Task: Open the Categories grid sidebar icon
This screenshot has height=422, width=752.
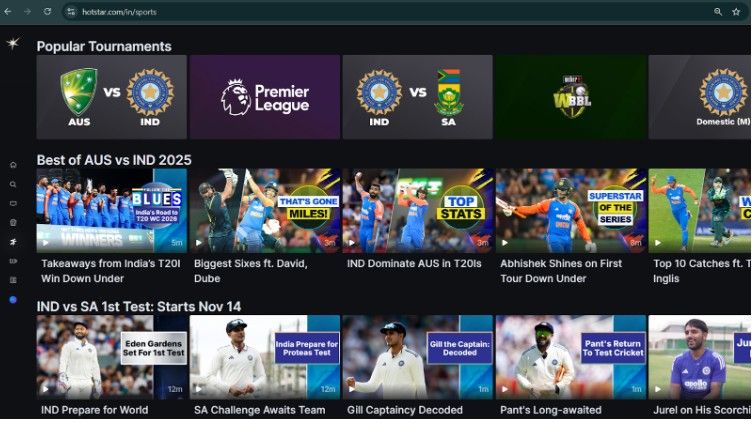Action: tap(13, 280)
